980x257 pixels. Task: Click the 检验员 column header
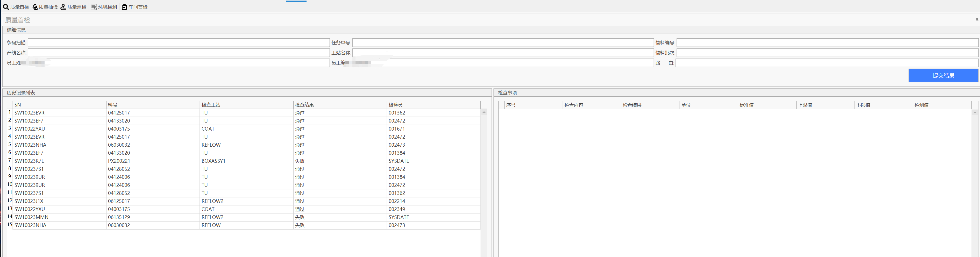[x=434, y=105]
